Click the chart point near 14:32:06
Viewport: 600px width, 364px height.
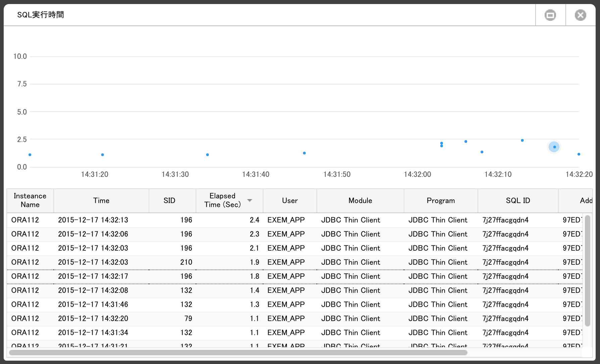click(466, 141)
